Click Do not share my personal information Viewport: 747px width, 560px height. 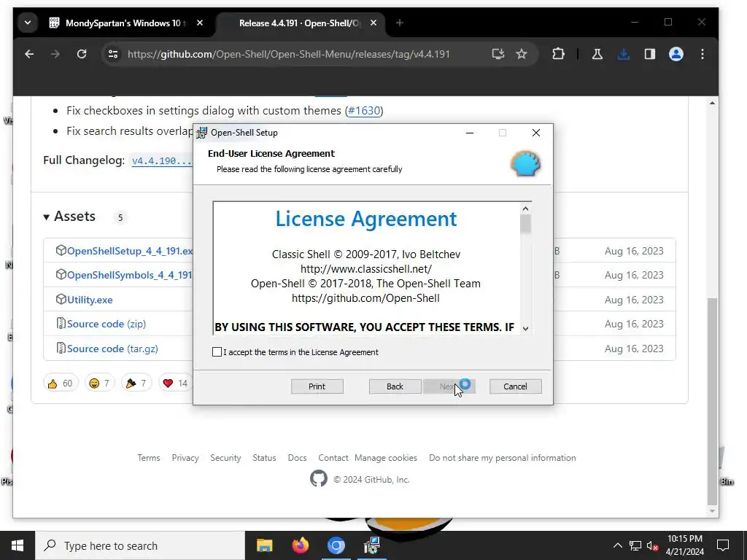coord(503,458)
